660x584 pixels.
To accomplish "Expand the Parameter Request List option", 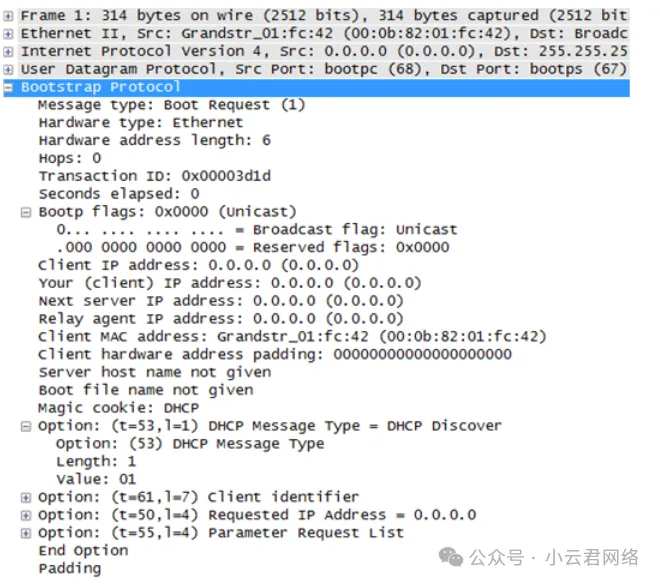I will pyautogui.click(x=26, y=533).
